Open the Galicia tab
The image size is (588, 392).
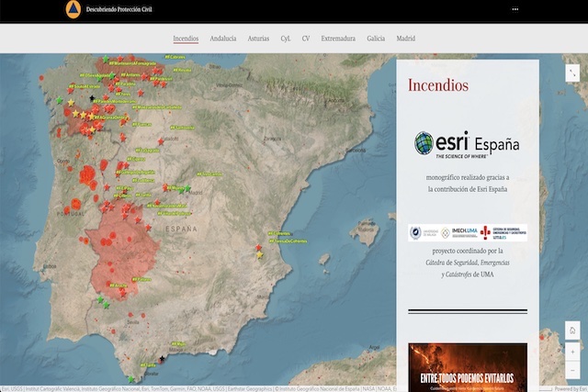point(376,39)
